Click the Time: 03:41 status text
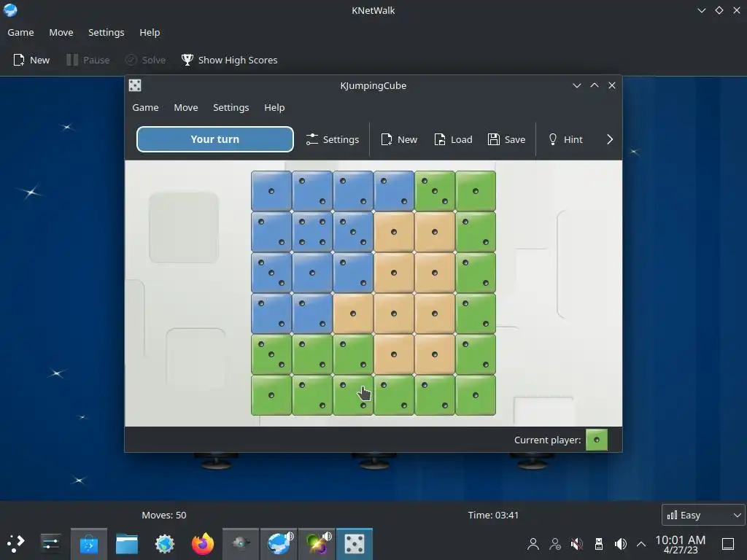This screenshot has width=747, height=560. click(493, 516)
